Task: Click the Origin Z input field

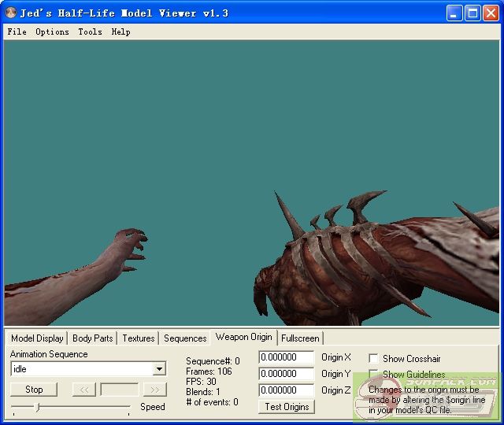Action: (x=286, y=390)
